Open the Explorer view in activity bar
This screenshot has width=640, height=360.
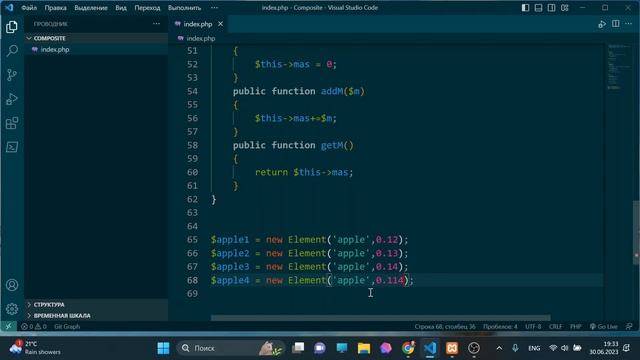point(12,27)
